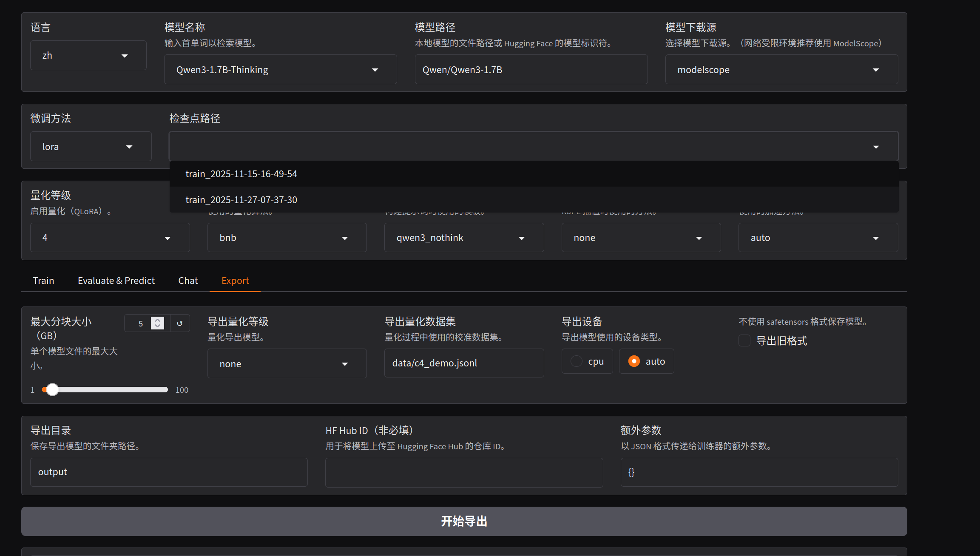The height and width of the screenshot is (556, 980).
Task: Switch to the Chat tab
Action: [188, 281]
